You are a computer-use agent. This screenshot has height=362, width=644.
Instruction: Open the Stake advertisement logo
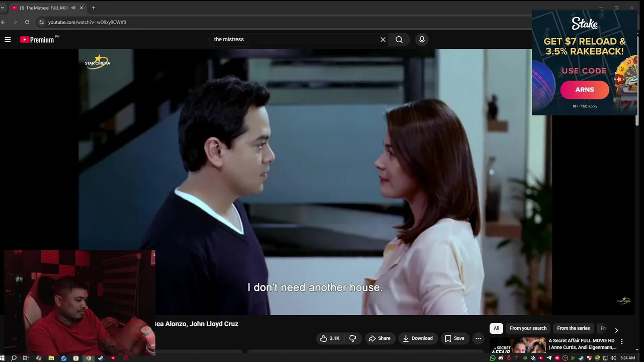pos(584,23)
